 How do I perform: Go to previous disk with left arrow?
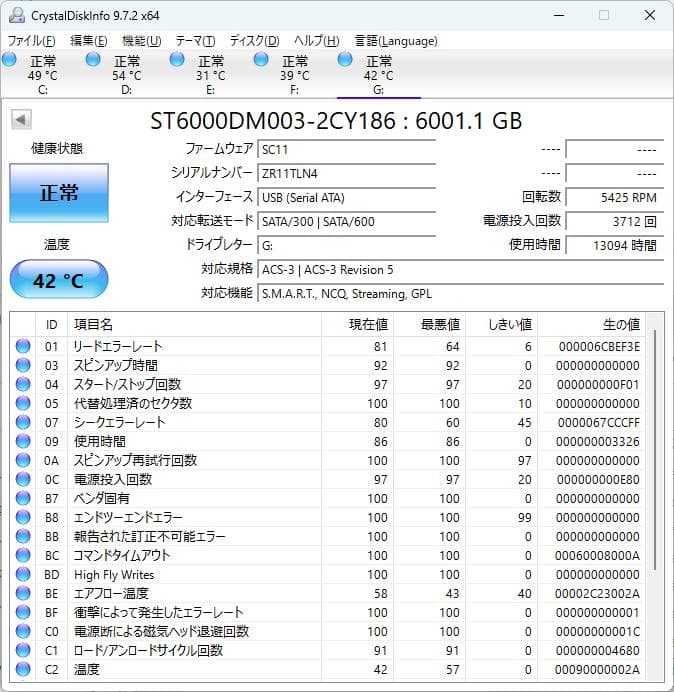pyautogui.click(x=21, y=119)
